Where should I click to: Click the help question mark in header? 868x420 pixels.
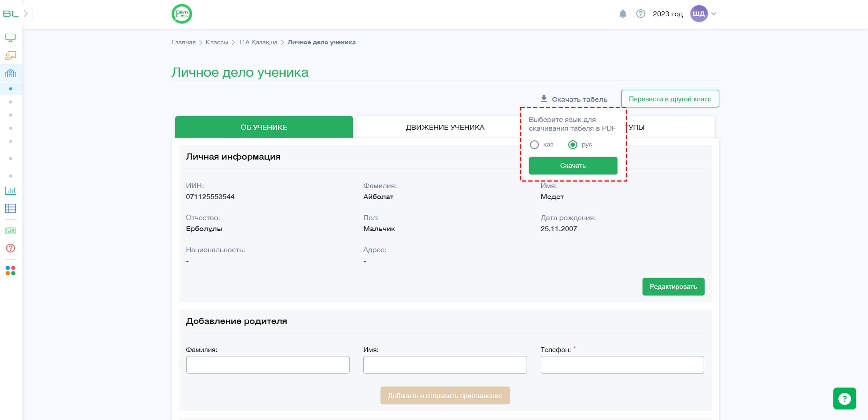click(x=640, y=14)
